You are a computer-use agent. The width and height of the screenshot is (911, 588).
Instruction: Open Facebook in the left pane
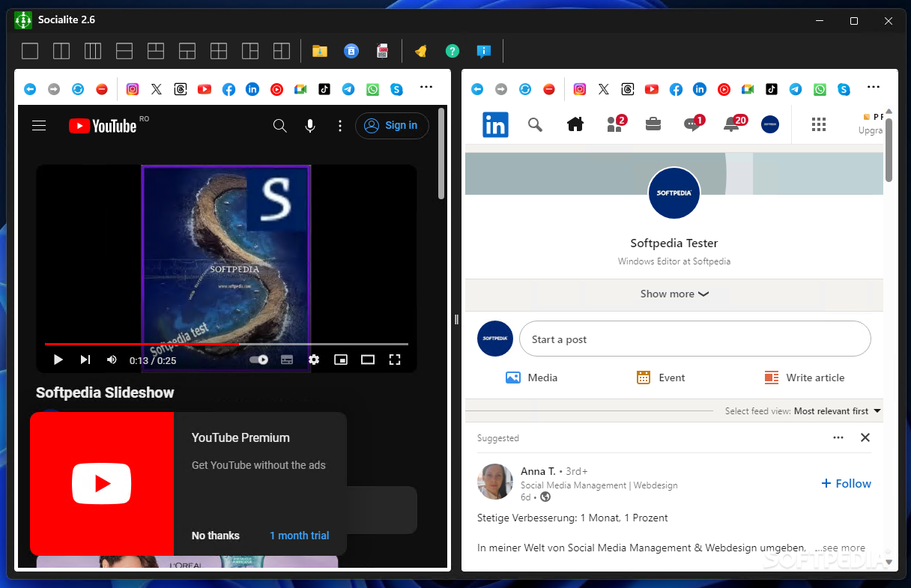pyautogui.click(x=228, y=89)
